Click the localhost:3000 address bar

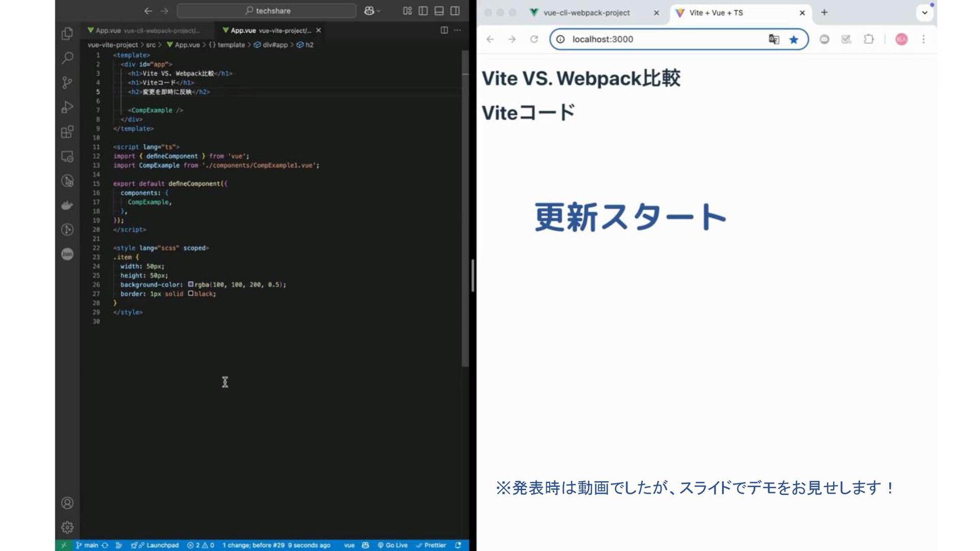click(679, 39)
